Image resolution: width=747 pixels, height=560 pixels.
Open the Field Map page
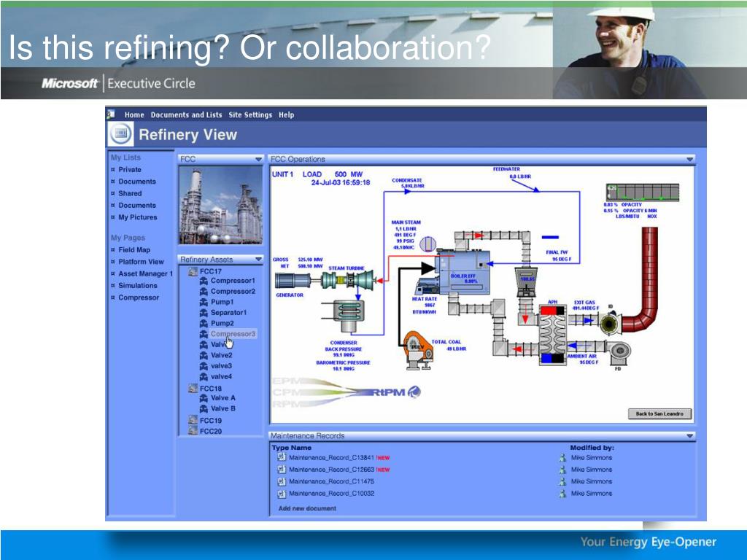pos(134,249)
